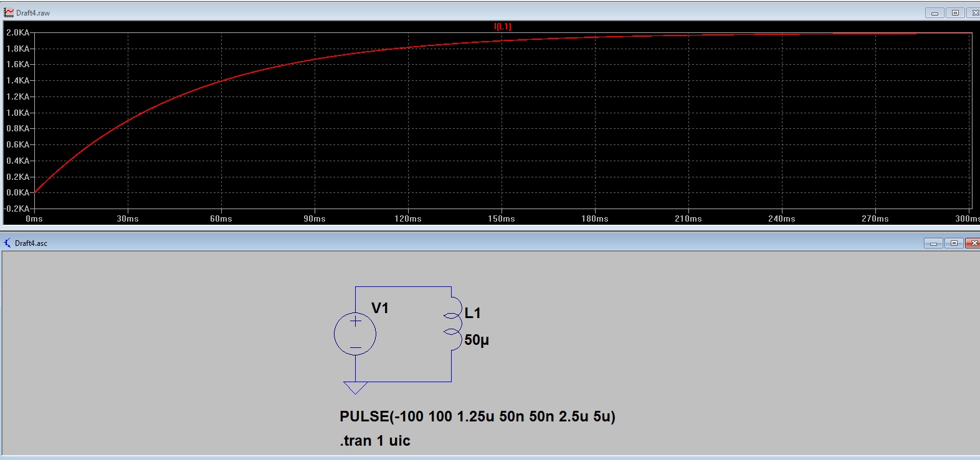The image size is (980, 460).
Task: Click the 270ms x-axis label
Action: (x=875, y=218)
